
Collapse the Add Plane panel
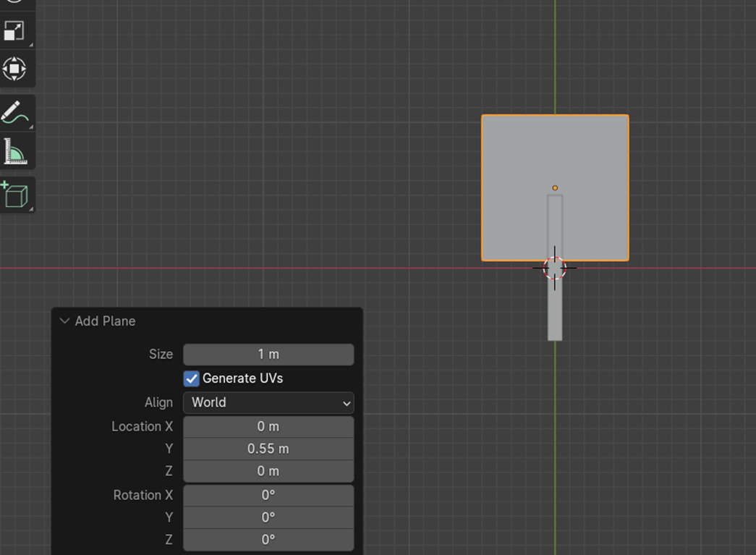[65, 321]
